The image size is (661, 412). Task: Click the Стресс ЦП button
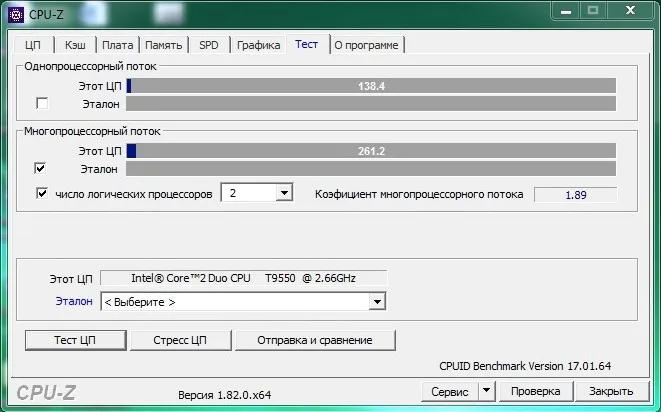pos(180,340)
